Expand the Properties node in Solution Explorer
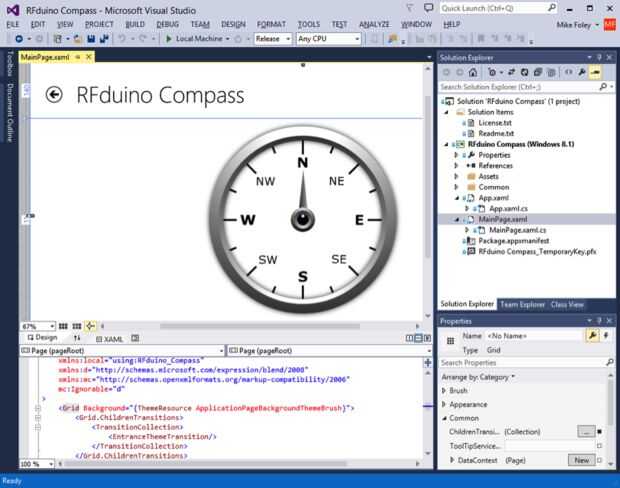This screenshot has width=620, height=488. click(456, 155)
